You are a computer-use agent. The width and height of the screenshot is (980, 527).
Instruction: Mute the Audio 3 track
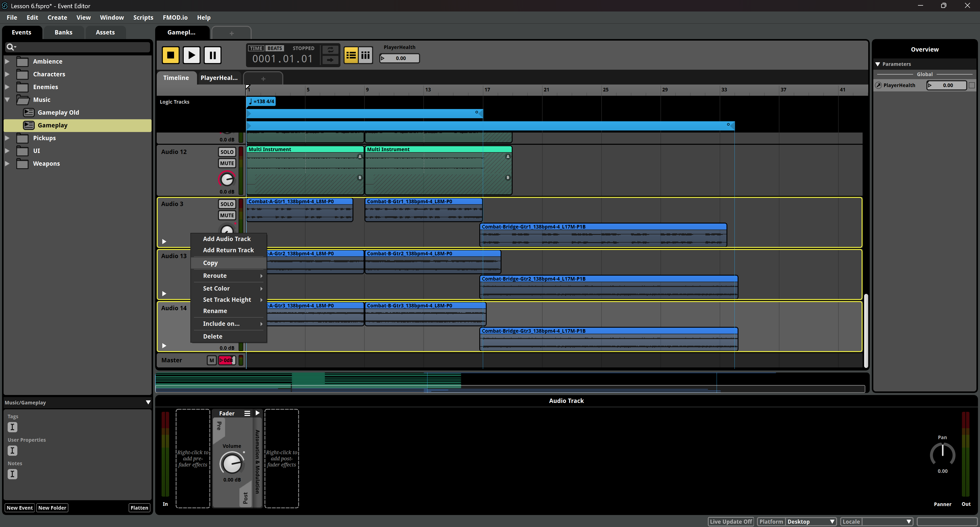coord(227,215)
